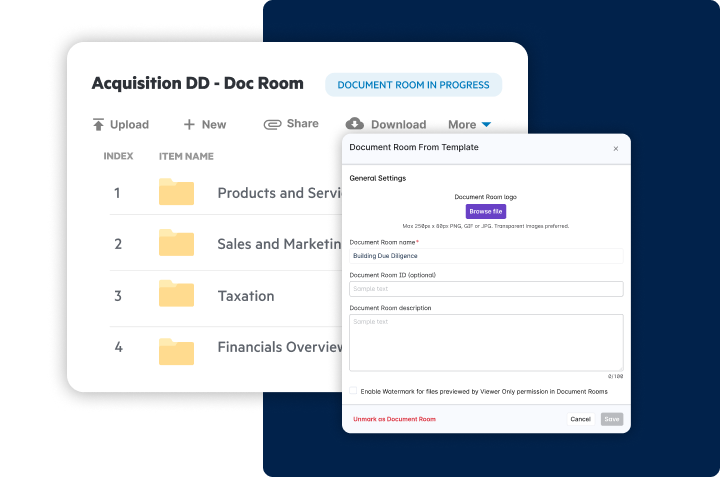Click the Download toolbar label
Viewport: 720px width, 477px height.
point(399,124)
